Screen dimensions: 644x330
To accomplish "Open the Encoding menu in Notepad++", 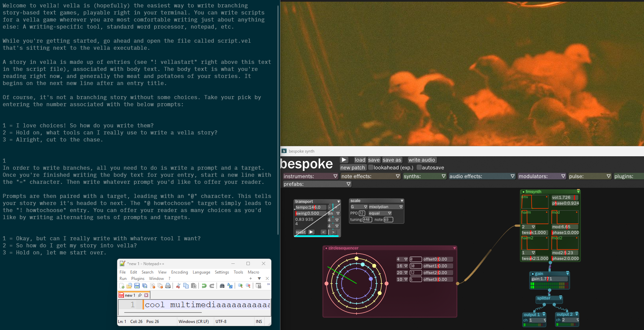I will coord(180,272).
